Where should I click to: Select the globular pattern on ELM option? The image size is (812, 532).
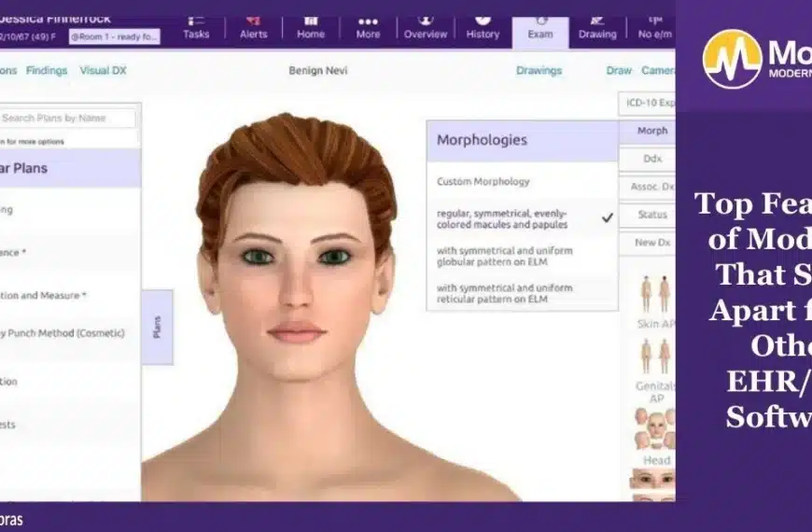click(523, 256)
